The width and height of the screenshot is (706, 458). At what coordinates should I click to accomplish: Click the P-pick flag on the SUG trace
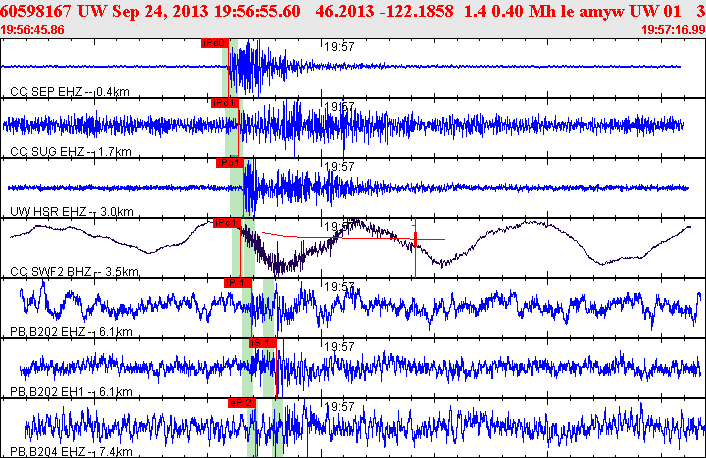point(224,103)
